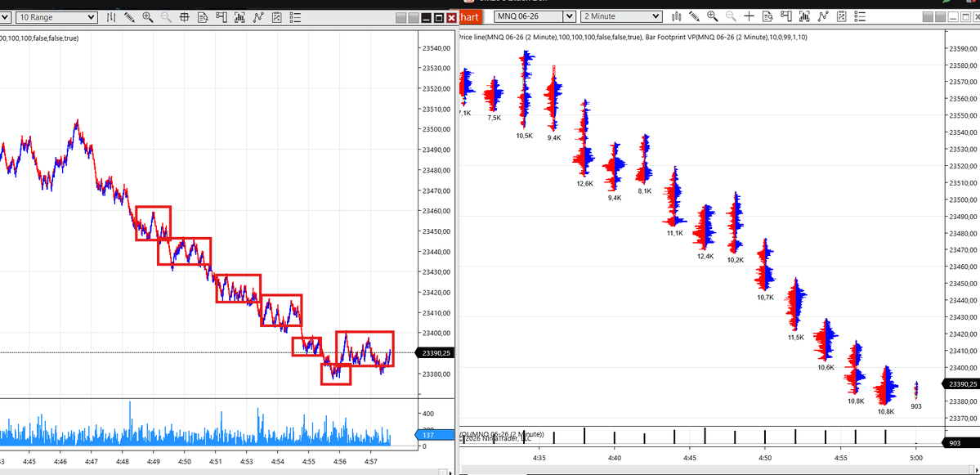Image resolution: width=980 pixels, height=475 pixels.
Task: Click the 4:46 time label in 10 Range chart
Action: coord(60,462)
